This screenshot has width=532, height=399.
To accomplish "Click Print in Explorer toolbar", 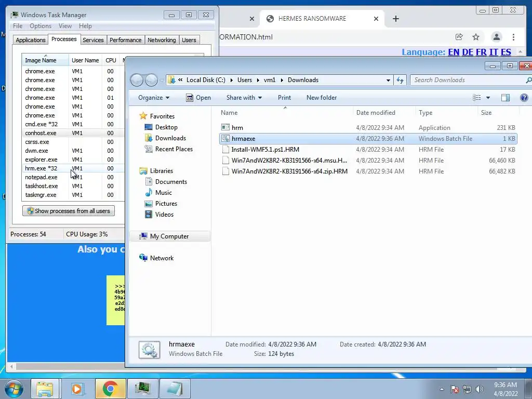I will (284, 98).
